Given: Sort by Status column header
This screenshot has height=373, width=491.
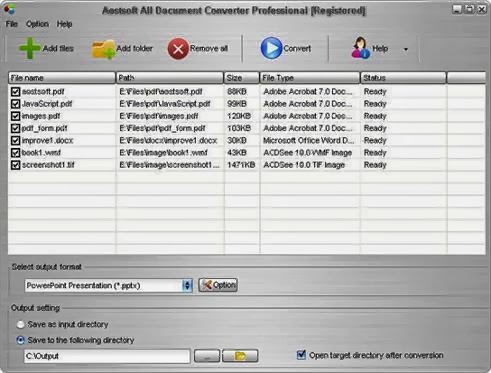Looking at the screenshot, I should coord(403,78).
